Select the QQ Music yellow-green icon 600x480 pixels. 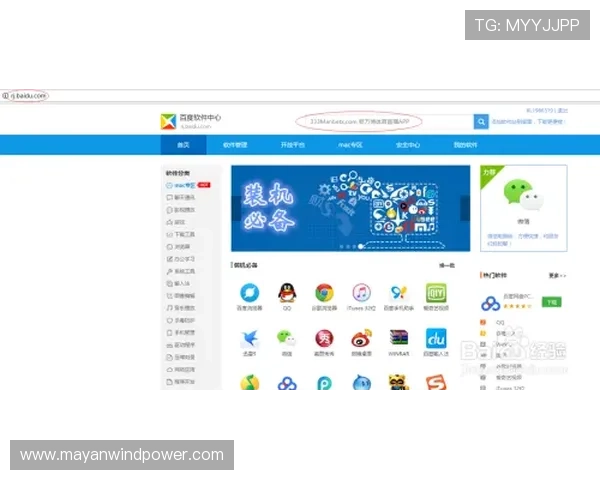[x=249, y=382]
